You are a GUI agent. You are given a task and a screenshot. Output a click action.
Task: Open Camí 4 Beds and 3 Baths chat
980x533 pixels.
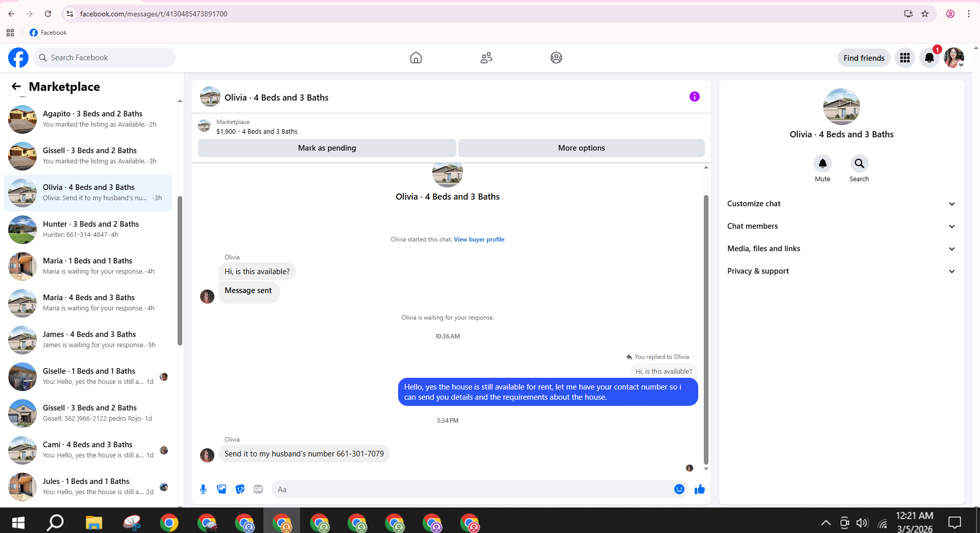tap(88, 450)
